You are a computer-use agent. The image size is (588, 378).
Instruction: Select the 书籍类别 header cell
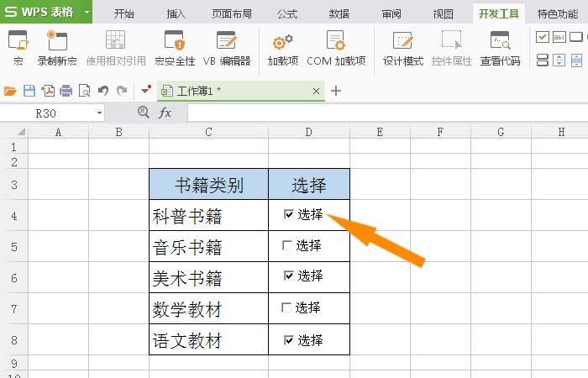point(208,184)
